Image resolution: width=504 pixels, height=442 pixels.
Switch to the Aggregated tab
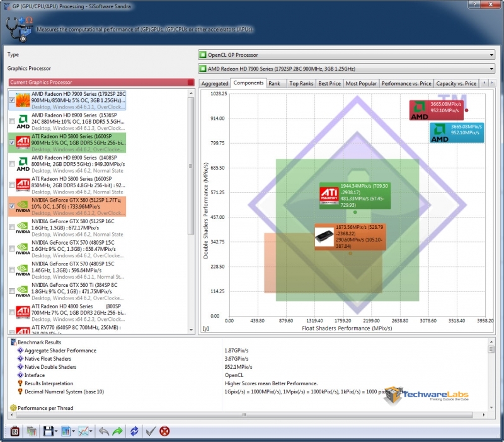[x=215, y=84]
